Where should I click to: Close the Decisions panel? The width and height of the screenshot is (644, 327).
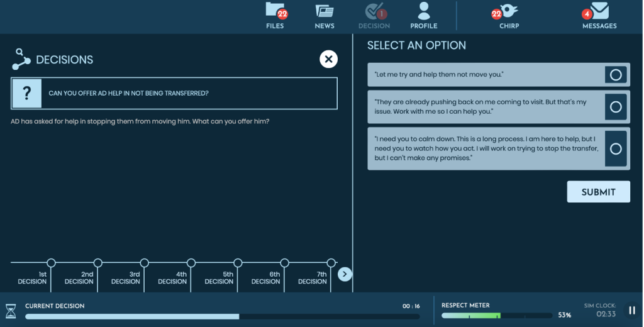(328, 59)
